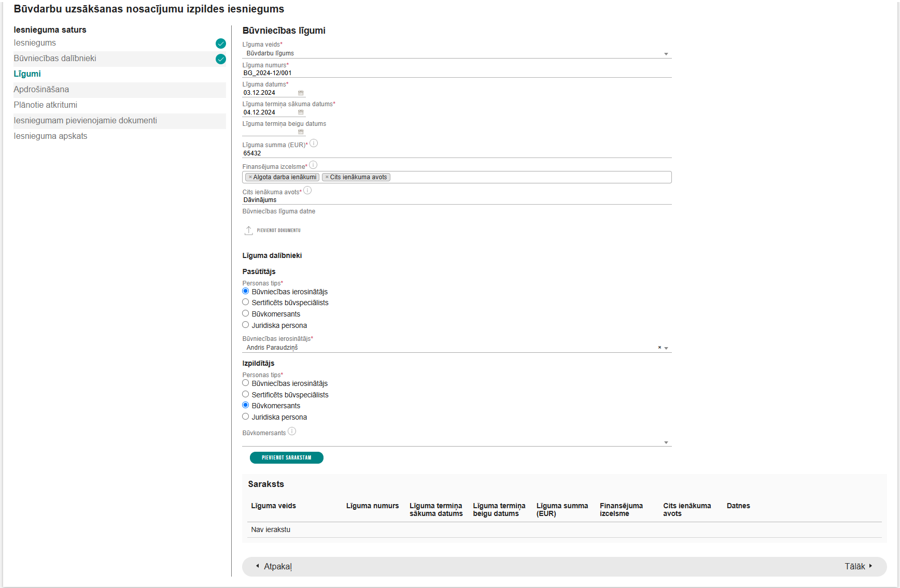
Task: Open calendar icon for Līguma termiņa beigu datums
Action: [x=301, y=132]
